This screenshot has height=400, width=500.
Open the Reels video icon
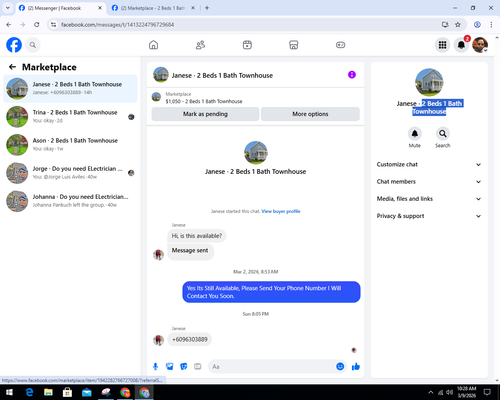click(x=247, y=45)
